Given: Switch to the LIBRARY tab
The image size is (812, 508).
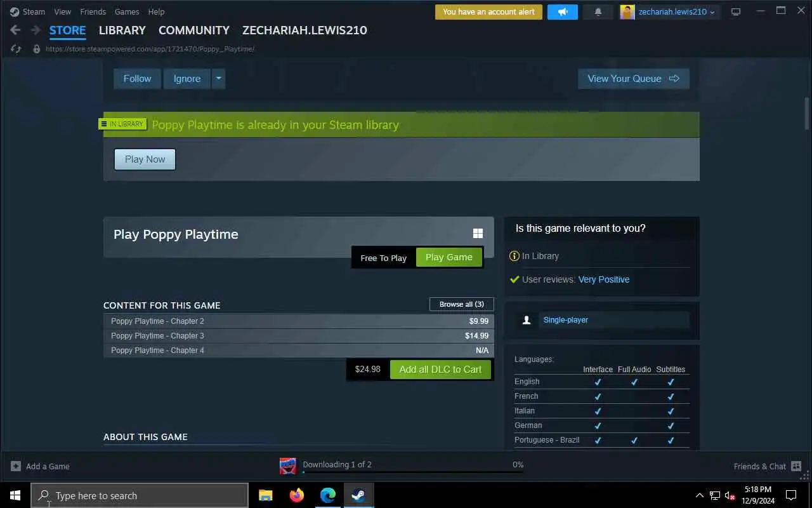Looking at the screenshot, I should [x=122, y=30].
